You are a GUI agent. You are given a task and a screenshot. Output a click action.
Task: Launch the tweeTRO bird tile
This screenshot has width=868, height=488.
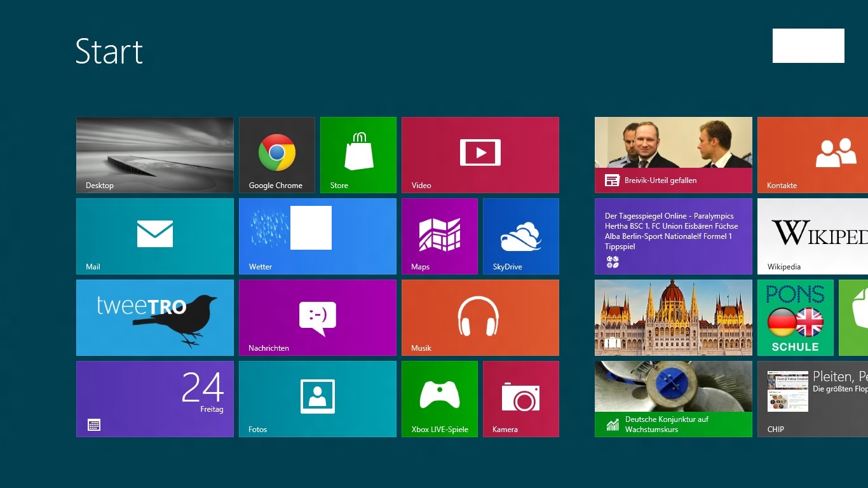pyautogui.click(x=155, y=318)
